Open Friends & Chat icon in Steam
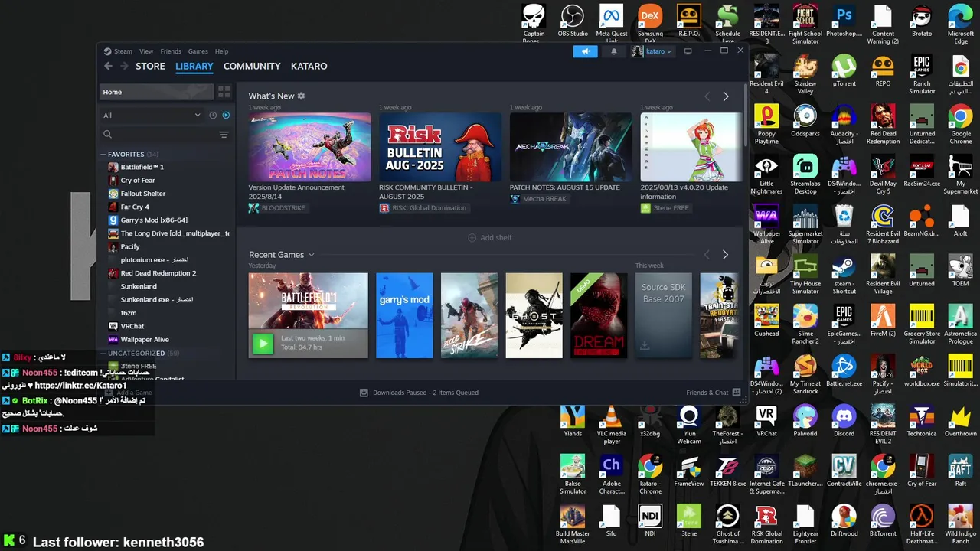This screenshot has height=551, width=980. pyautogui.click(x=737, y=393)
